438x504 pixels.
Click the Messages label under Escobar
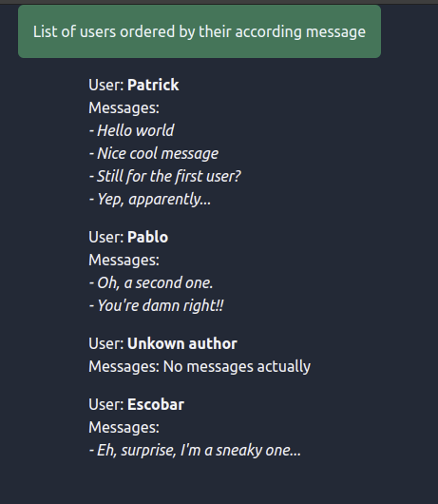tap(124, 428)
